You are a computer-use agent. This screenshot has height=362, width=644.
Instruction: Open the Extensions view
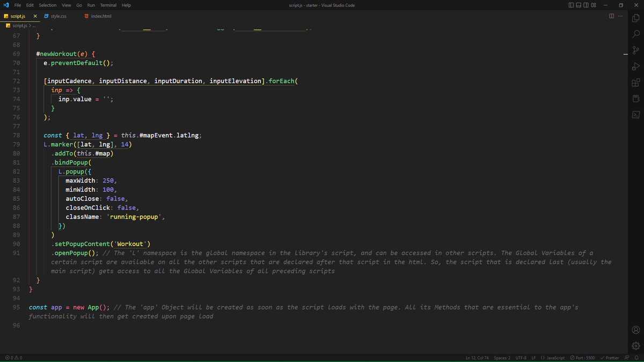(636, 83)
